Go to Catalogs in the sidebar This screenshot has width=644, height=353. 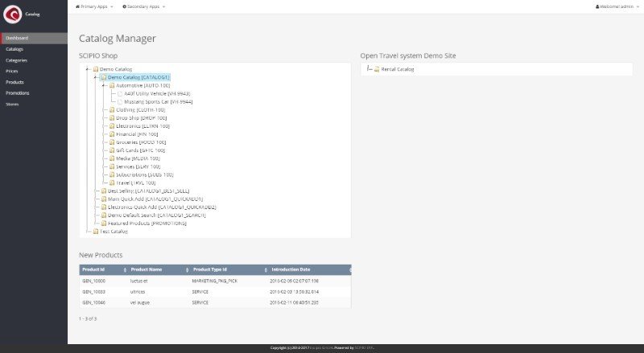(x=14, y=49)
